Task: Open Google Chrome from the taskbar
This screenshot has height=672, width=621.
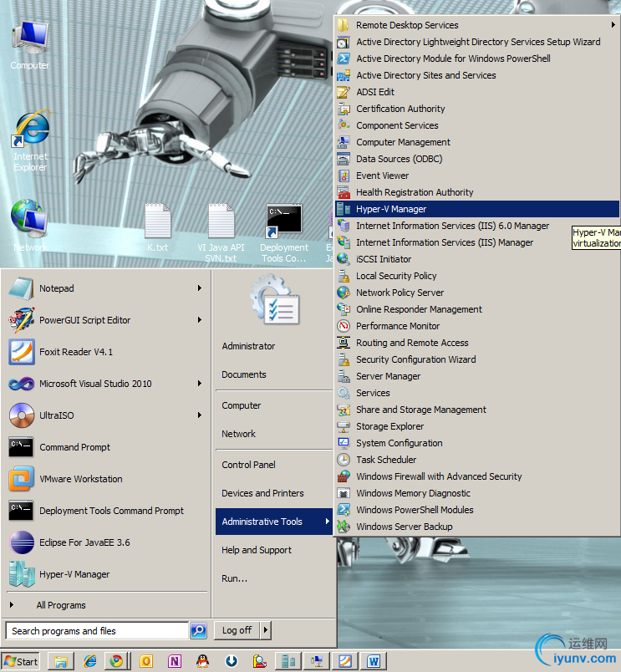Action: (x=116, y=661)
